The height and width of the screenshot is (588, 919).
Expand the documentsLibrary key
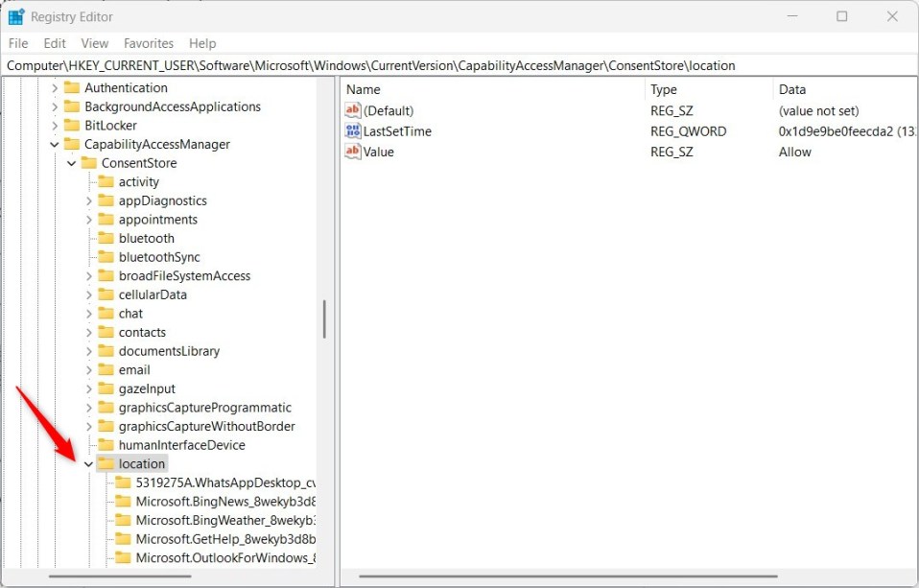tap(89, 351)
